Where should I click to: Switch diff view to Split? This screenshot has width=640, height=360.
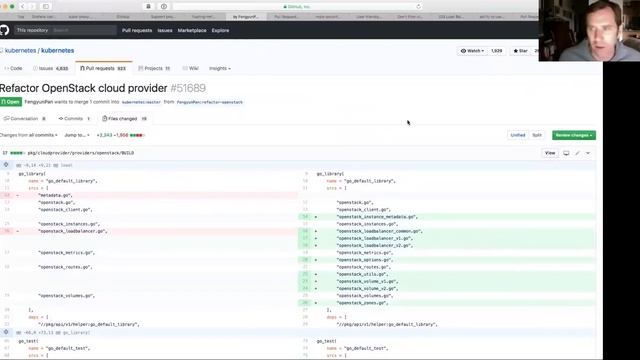click(x=537, y=135)
